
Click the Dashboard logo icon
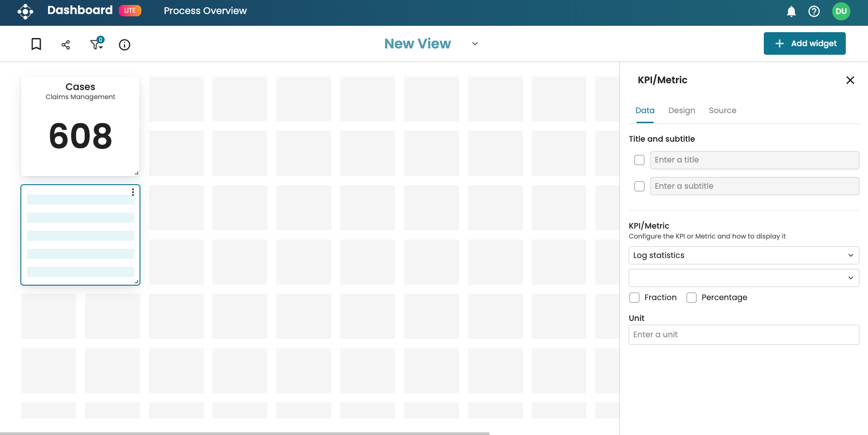[25, 11]
